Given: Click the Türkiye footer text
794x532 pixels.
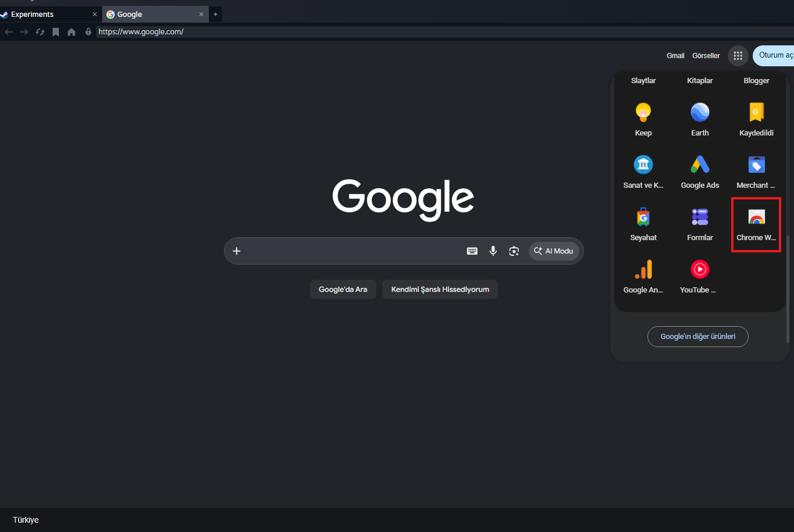Looking at the screenshot, I should point(26,520).
